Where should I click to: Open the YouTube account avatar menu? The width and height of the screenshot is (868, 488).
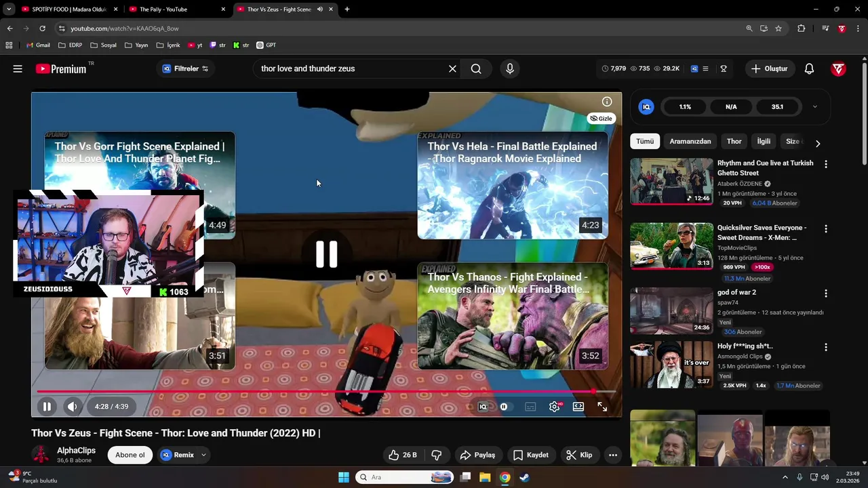[x=839, y=68]
